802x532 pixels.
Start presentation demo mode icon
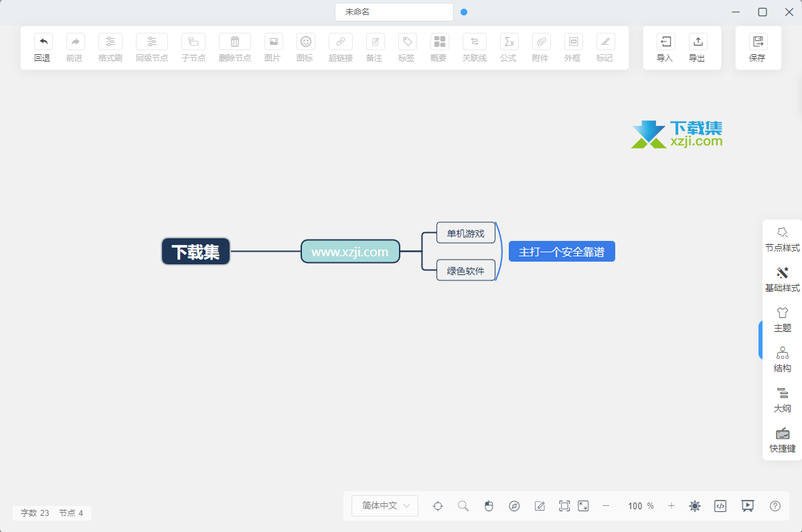747,506
